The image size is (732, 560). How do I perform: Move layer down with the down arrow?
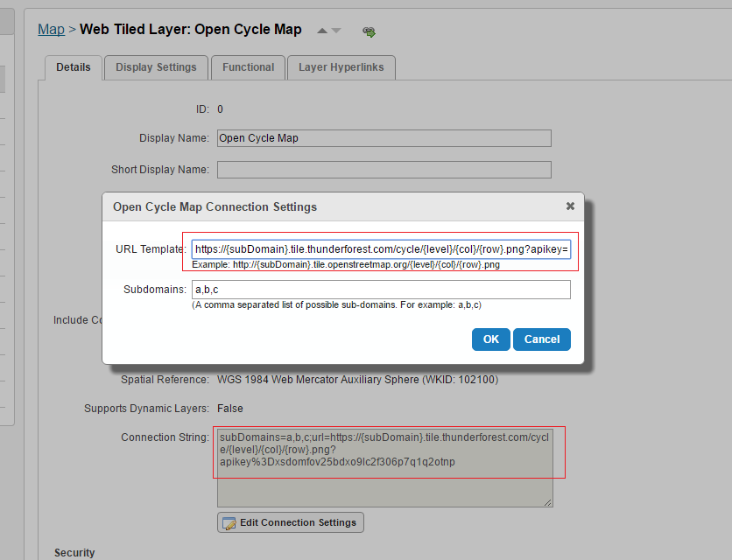336,31
